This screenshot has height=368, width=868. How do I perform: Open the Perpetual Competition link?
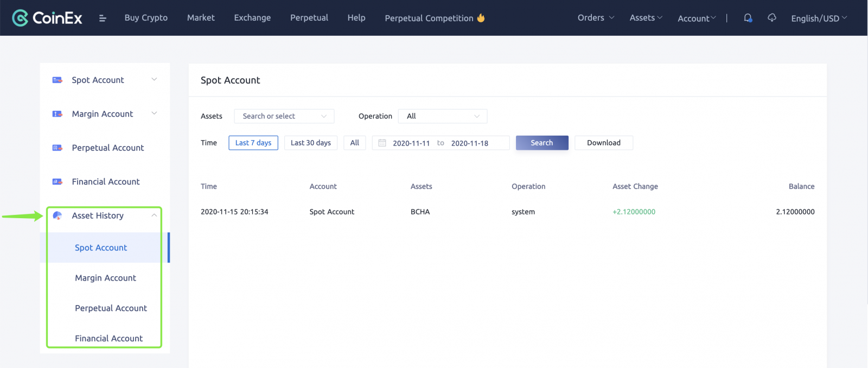pos(429,18)
